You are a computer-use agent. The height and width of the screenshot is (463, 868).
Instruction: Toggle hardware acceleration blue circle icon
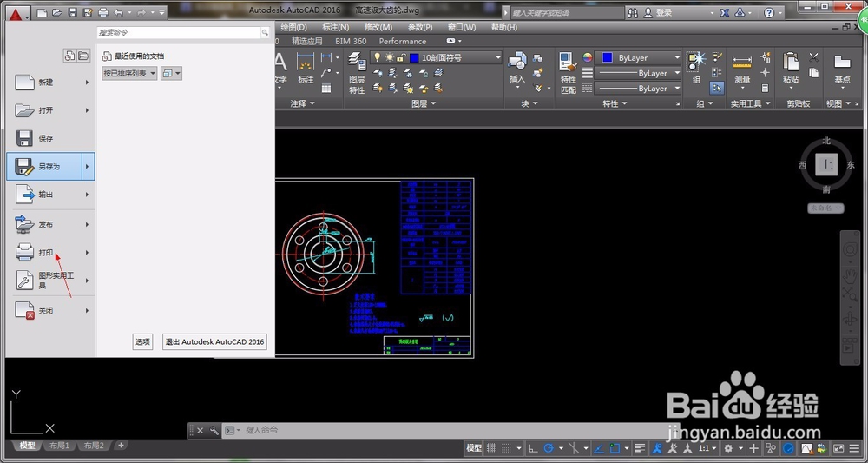(x=788, y=448)
